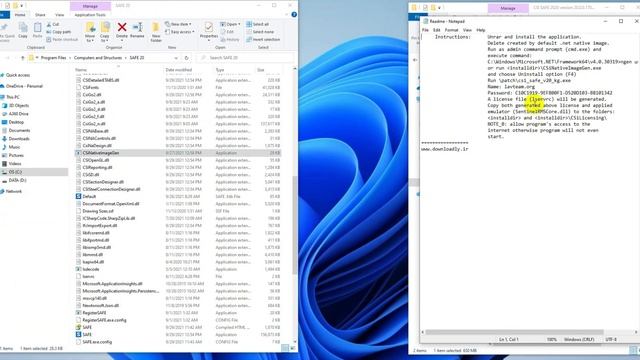Image resolution: width=640 pixels, height=360 pixels.
Task: Select This PC in navigation pane
Action: [12, 97]
